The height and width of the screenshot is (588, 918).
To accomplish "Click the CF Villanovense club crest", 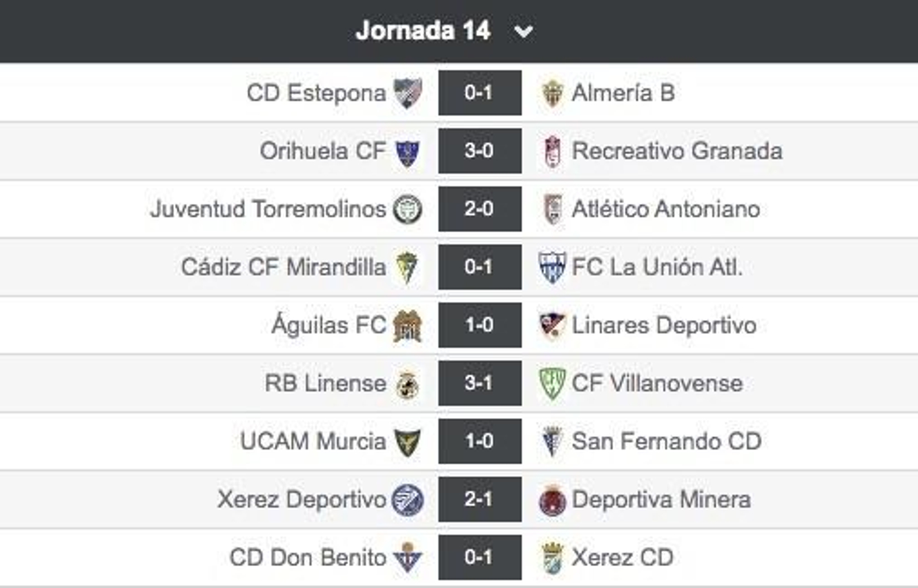I will pyautogui.click(x=553, y=384).
